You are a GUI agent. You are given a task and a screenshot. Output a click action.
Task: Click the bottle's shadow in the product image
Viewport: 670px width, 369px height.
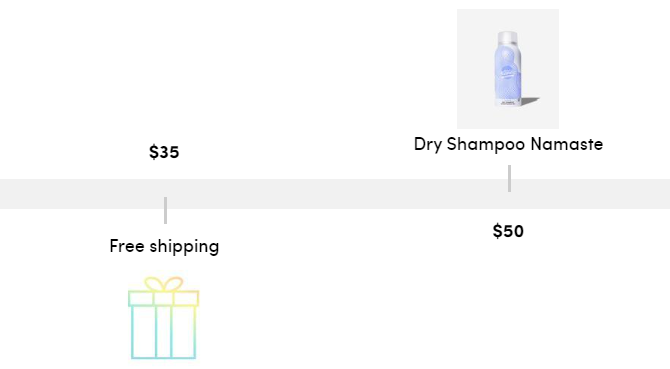pos(529,101)
